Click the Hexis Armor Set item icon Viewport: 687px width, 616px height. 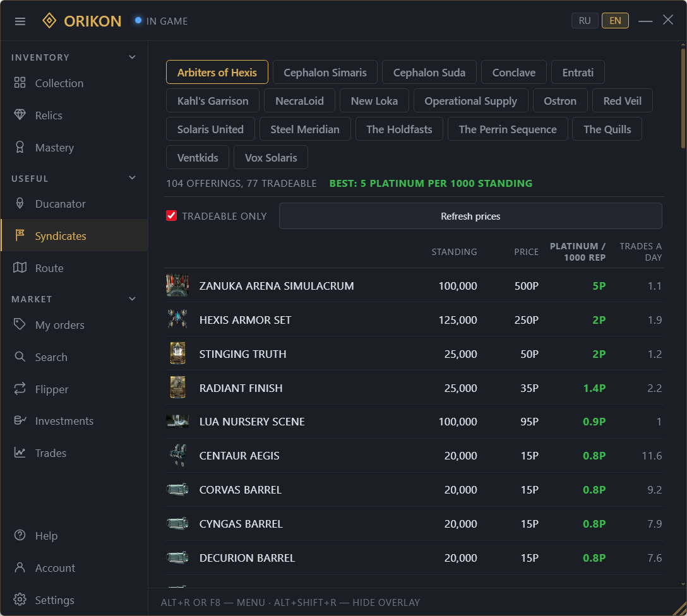pos(177,319)
